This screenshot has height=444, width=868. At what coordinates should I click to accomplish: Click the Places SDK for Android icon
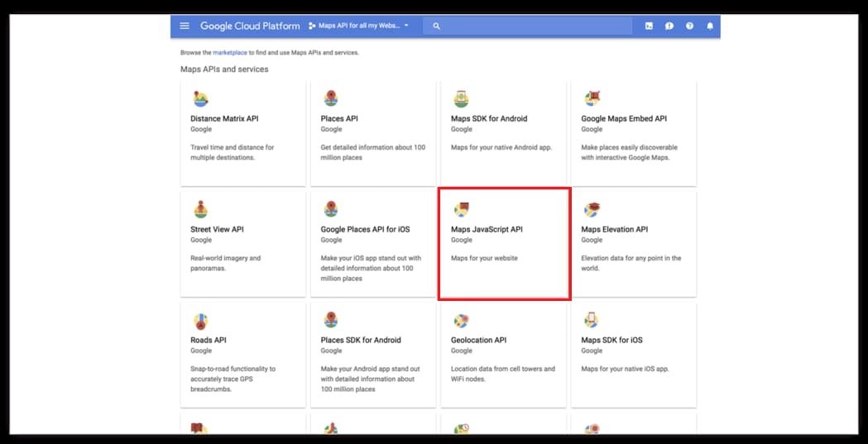[x=331, y=320]
